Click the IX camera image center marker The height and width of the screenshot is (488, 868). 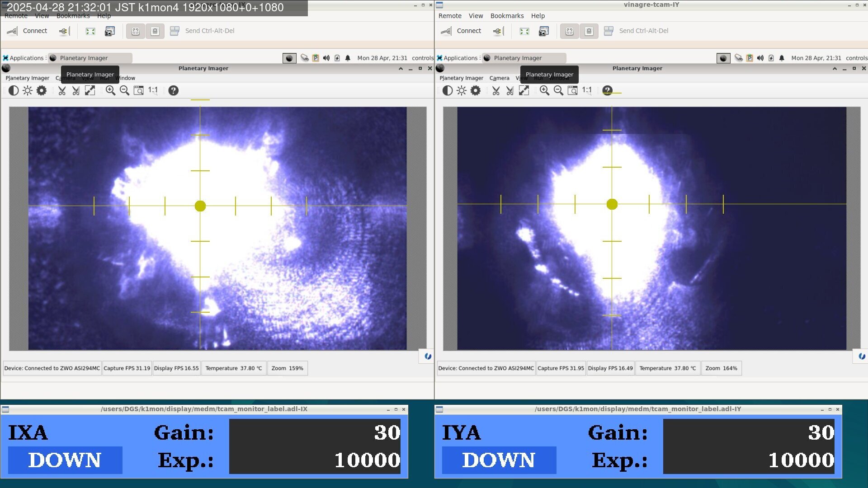(x=200, y=206)
